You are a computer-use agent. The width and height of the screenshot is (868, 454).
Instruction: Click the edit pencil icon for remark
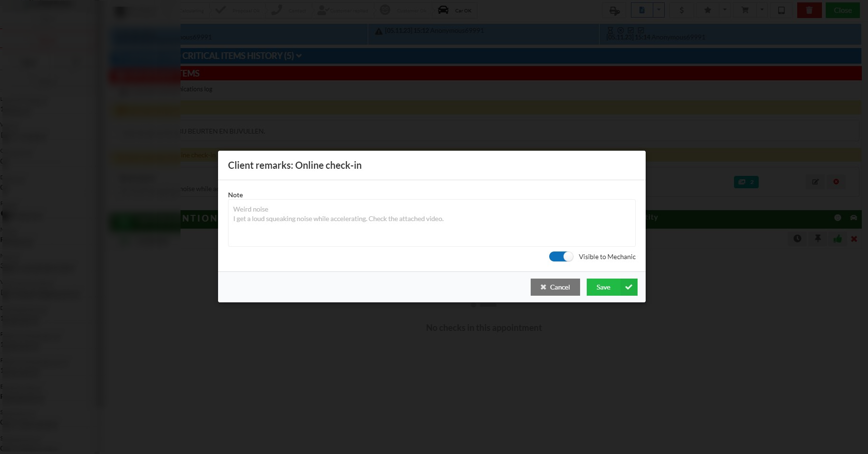(815, 182)
